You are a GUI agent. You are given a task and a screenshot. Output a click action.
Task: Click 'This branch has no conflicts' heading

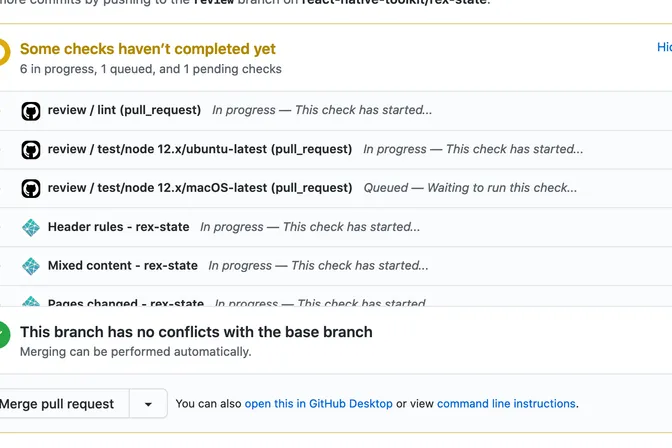[x=196, y=332]
